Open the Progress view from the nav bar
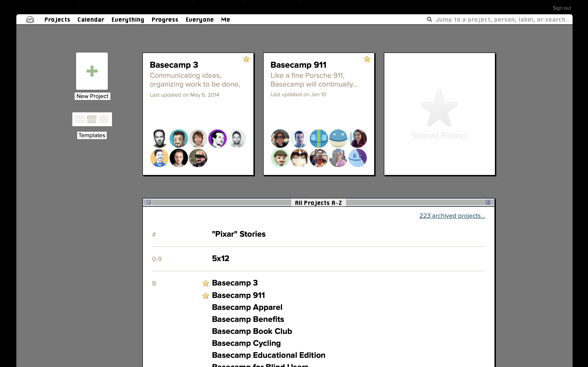 (x=165, y=20)
